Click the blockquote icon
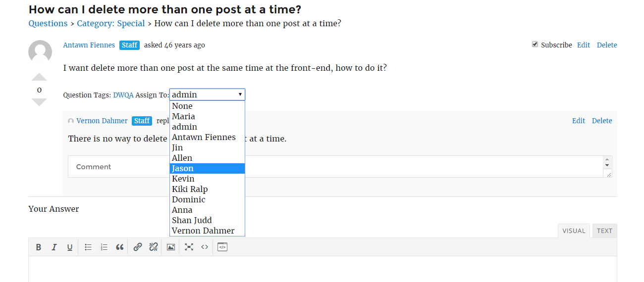The image size is (644, 282). (119, 247)
